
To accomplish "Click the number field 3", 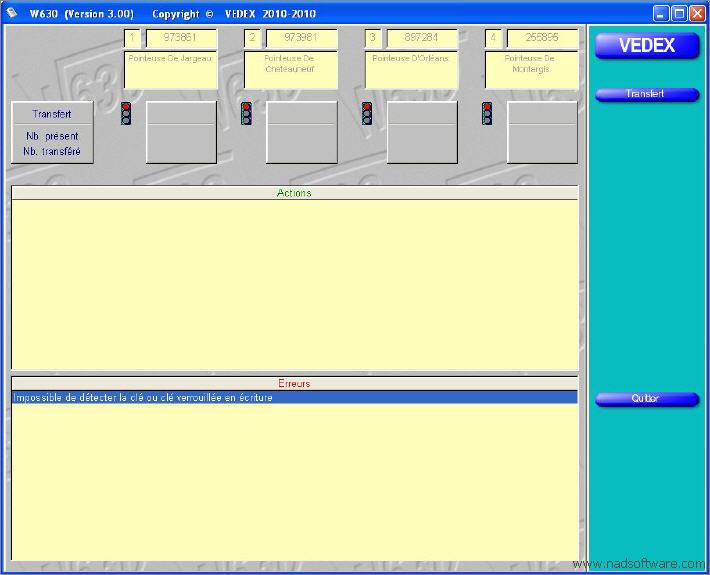I will (373, 38).
